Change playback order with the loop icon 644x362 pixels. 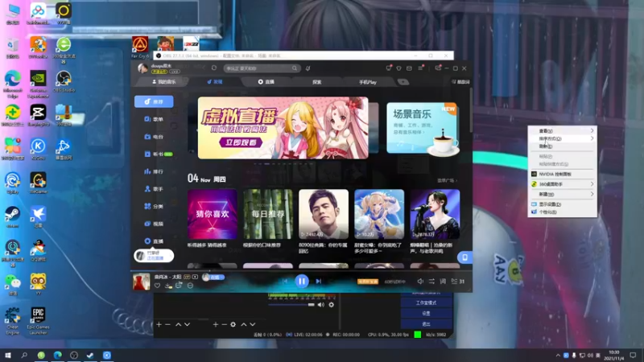431,282
